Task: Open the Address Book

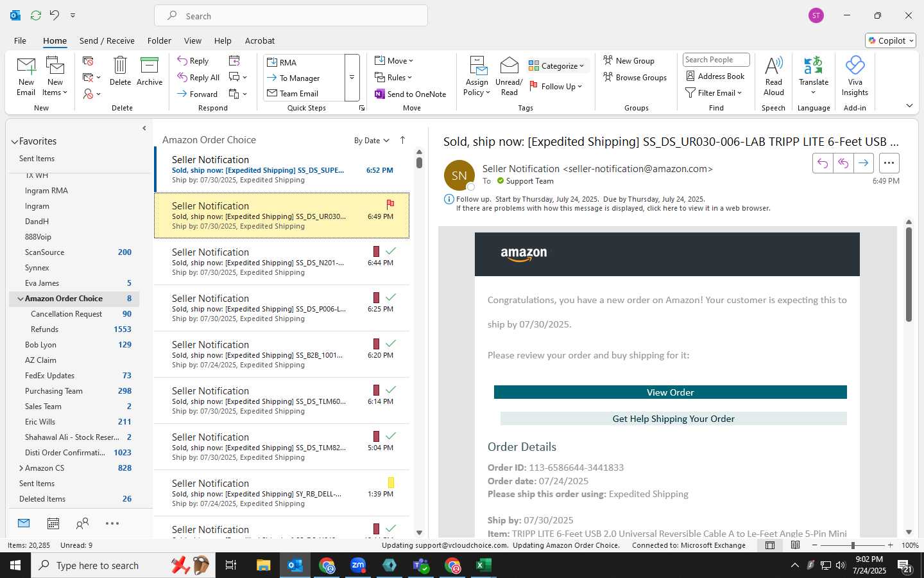Action: [715, 76]
